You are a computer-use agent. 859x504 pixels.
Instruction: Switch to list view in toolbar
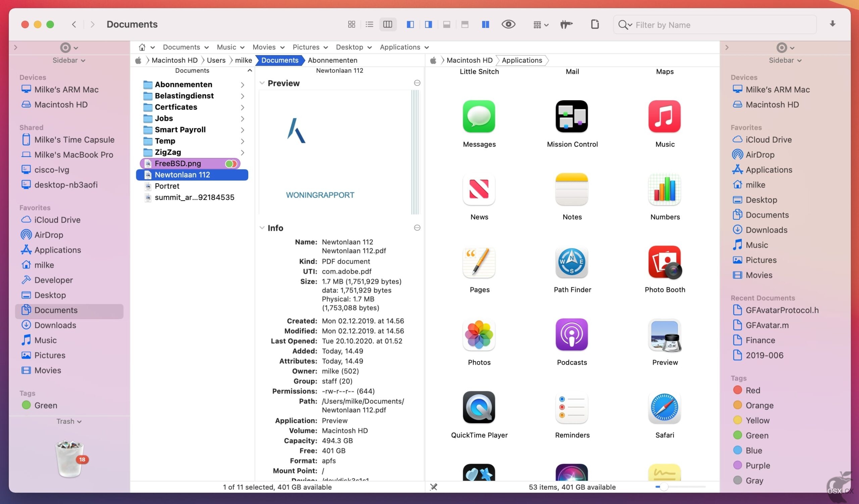coord(369,24)
